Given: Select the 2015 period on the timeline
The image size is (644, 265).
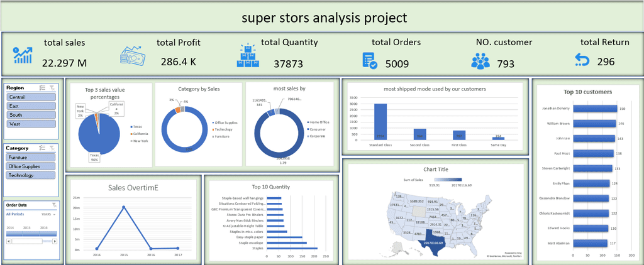Looking at the screenshot, I should 27,234.
